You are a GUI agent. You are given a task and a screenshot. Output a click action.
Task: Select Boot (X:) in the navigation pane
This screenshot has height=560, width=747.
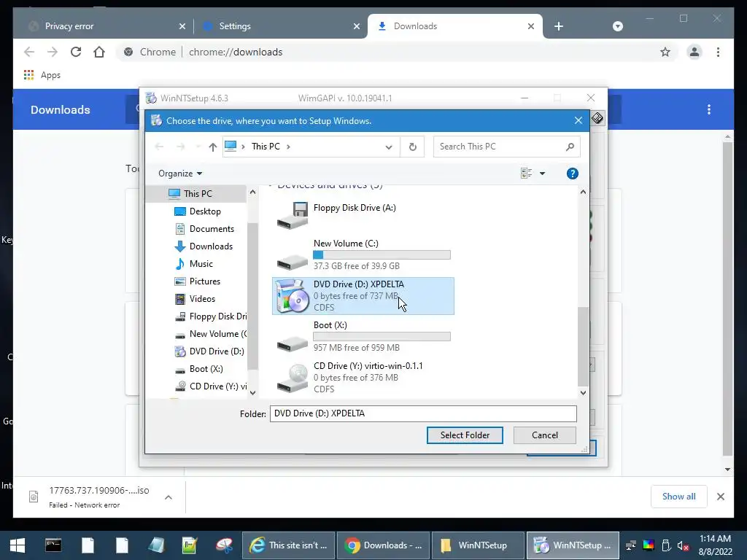click(x=206, y=369)
